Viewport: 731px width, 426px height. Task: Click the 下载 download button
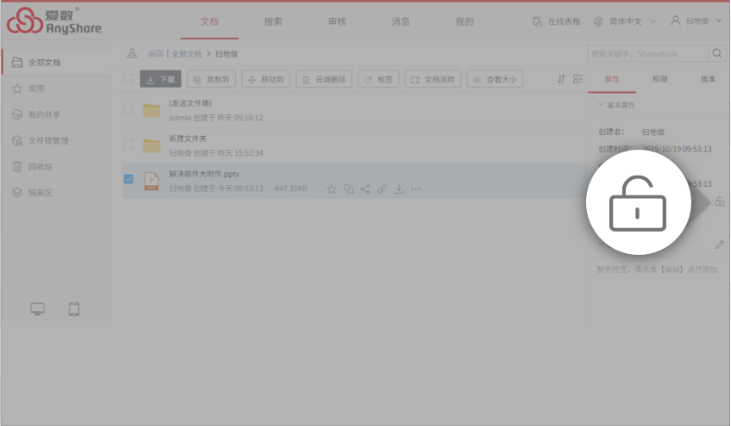pos(160,79)
